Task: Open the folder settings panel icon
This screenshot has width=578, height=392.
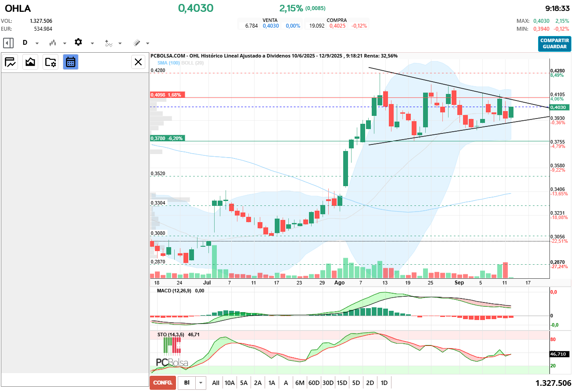Action: tap(50, 62)
